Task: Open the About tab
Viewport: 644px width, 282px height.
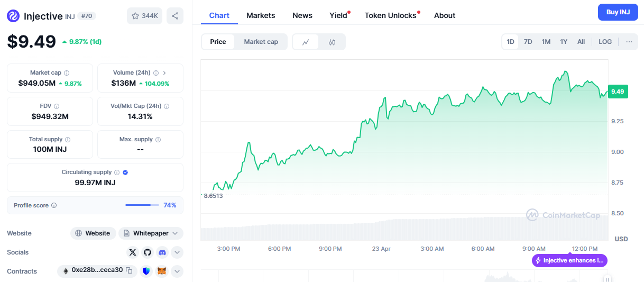Action: (x=445, y=15)
